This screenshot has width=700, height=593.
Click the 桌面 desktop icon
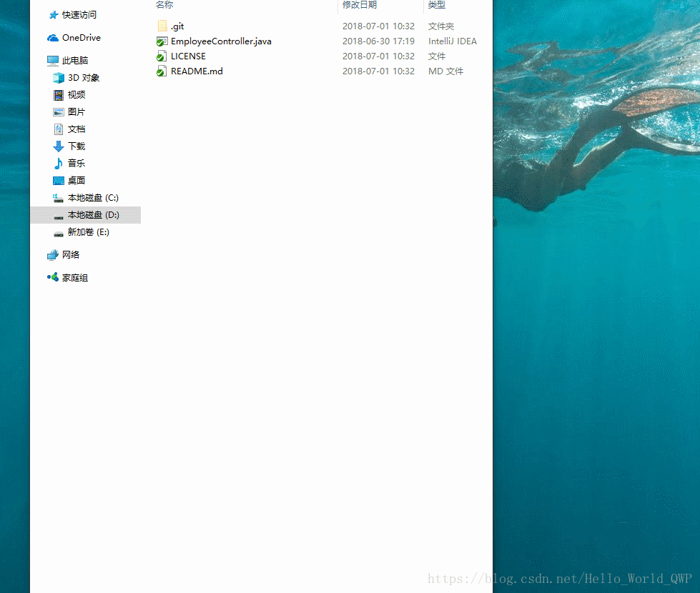59,181
